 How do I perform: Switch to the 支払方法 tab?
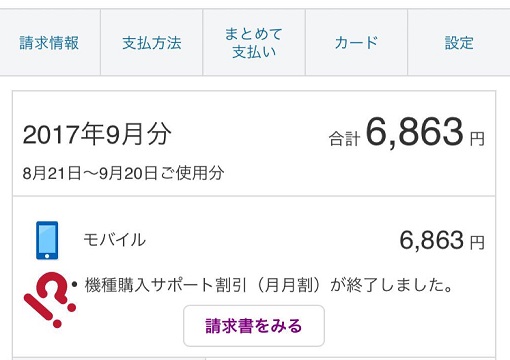[x=152, y=43]
